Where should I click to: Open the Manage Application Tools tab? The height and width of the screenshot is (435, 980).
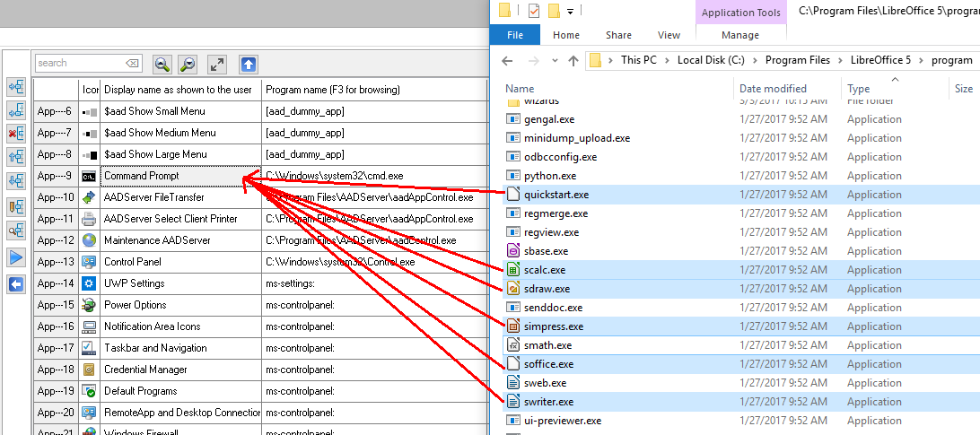740,35
